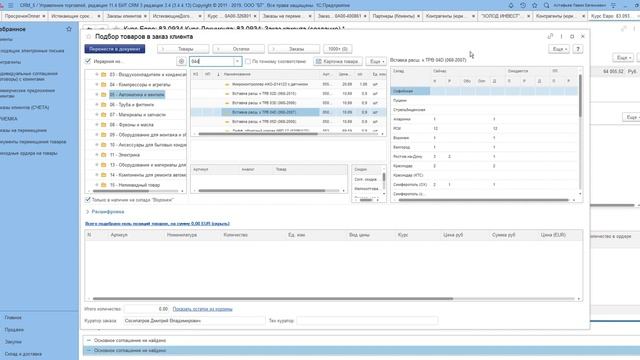
Task: Select 05 - Автоматика и вентили folder
Action: 137,94
